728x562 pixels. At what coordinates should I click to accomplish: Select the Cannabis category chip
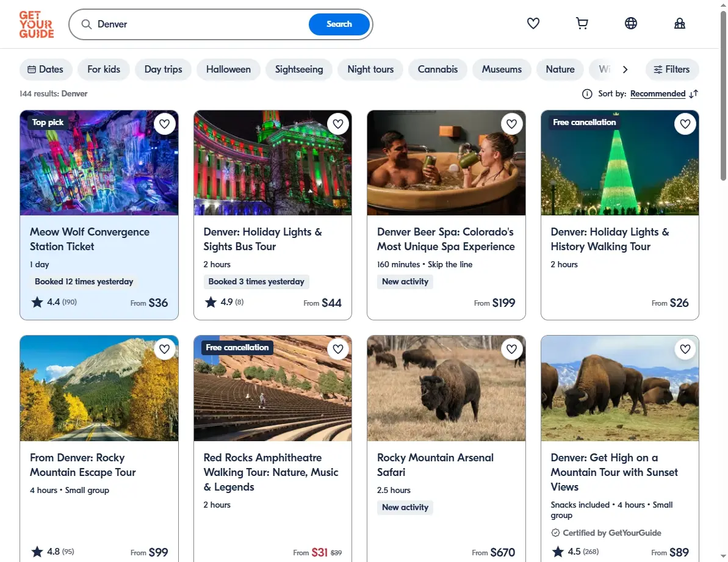point(438,69)
